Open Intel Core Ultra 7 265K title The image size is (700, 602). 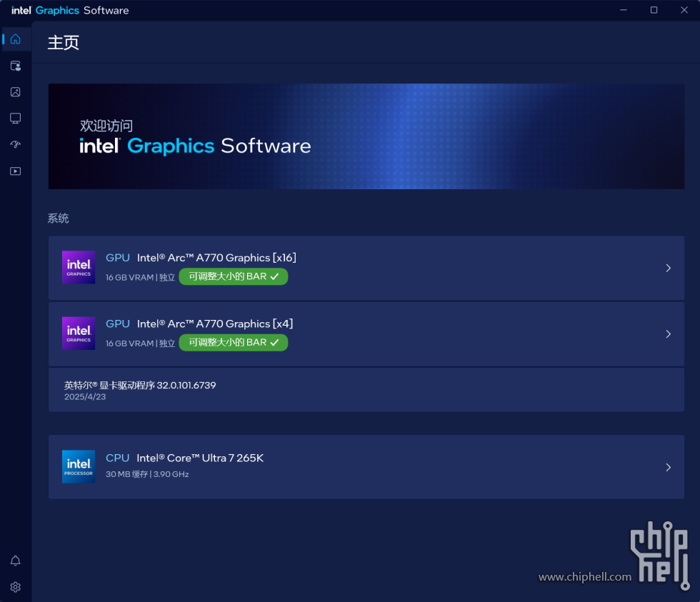coord(200,458)
